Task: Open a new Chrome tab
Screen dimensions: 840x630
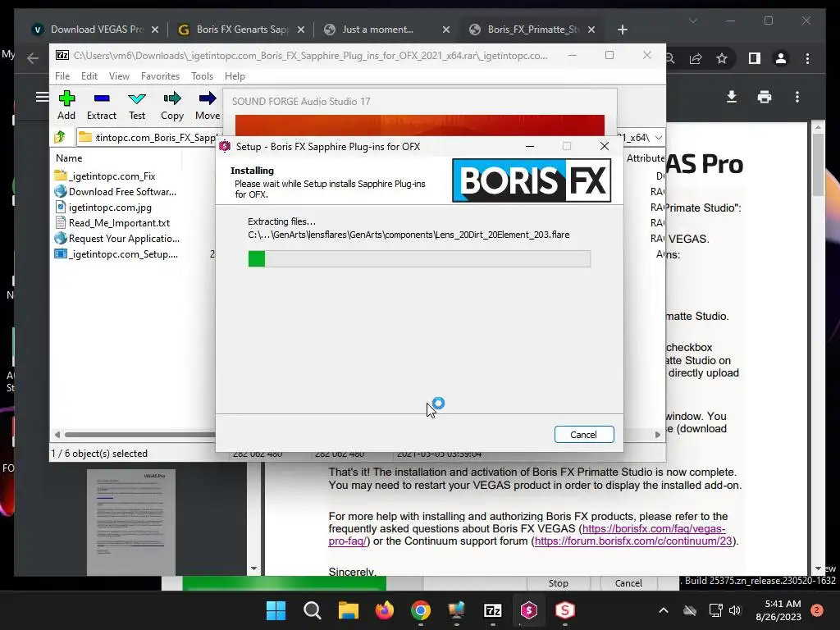Action: (622, 30)
